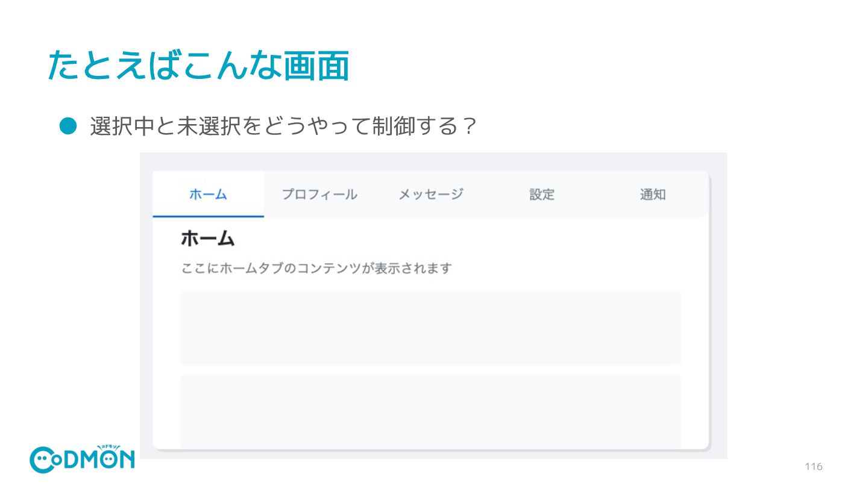This screenshot has height=488, width=868.
Task: Click the 選択中と未選択をどうやって制御する？ bullet text
Action: click(283, 127)
